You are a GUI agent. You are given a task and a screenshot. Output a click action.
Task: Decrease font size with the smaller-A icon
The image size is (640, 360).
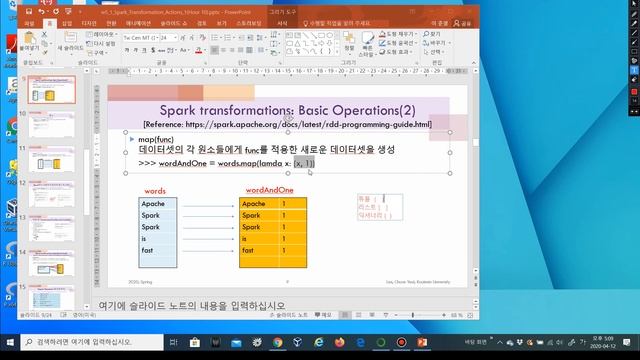click(x=192, y=38)
